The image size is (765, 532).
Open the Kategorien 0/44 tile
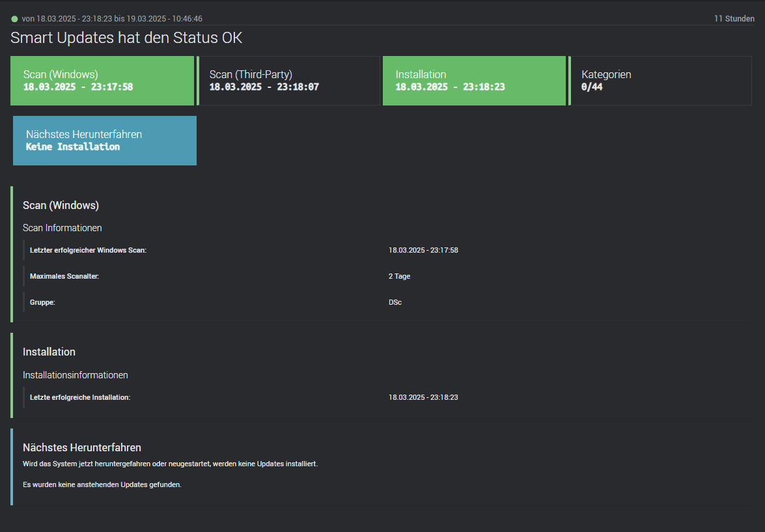(660, 81)
